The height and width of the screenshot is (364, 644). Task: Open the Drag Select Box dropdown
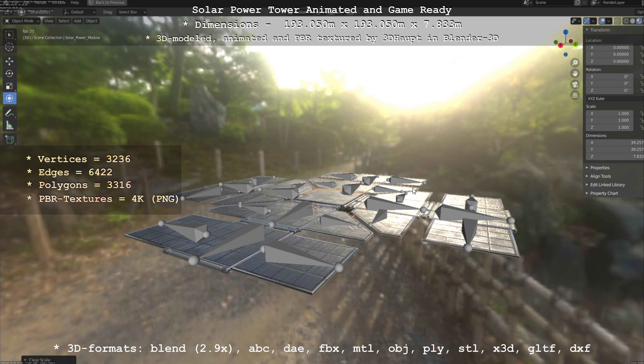pyautogui.click(x=132, y=12)
